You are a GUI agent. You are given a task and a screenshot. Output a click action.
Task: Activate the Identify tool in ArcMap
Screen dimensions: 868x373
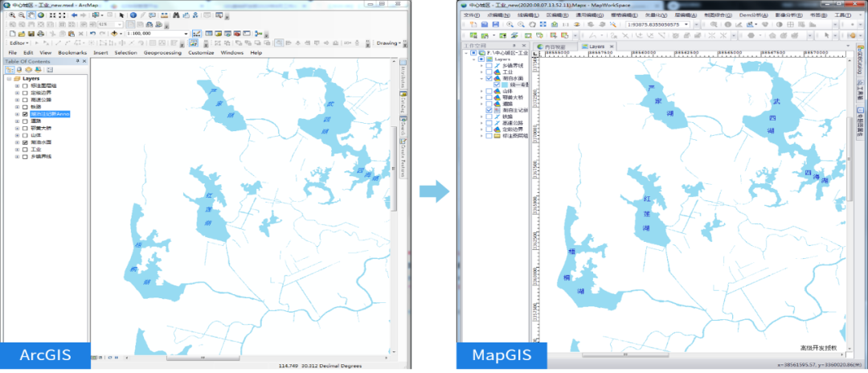pos(133,15)
